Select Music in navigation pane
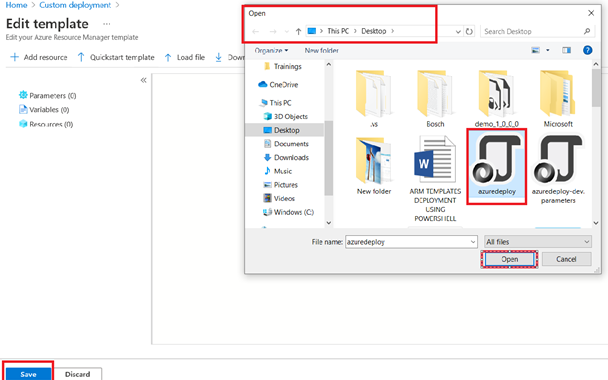The height and width of the screenshot is (380, 608). coord(278,171)
